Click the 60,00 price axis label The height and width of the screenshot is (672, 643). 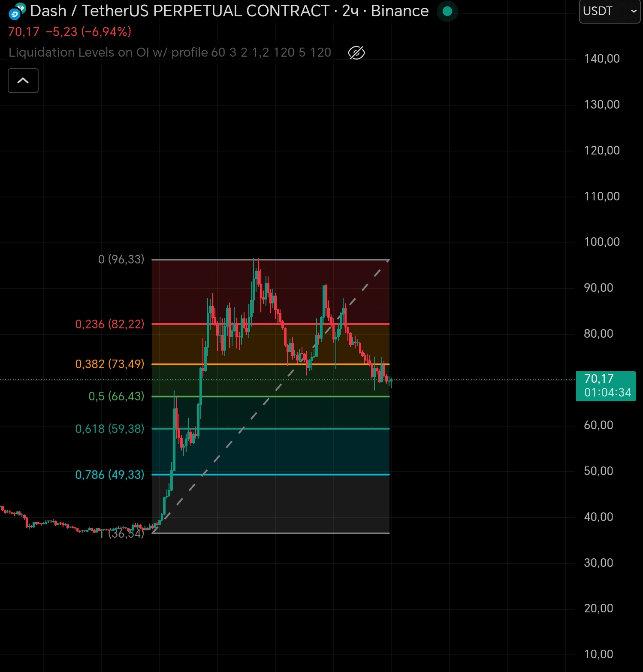pos(598,425)
